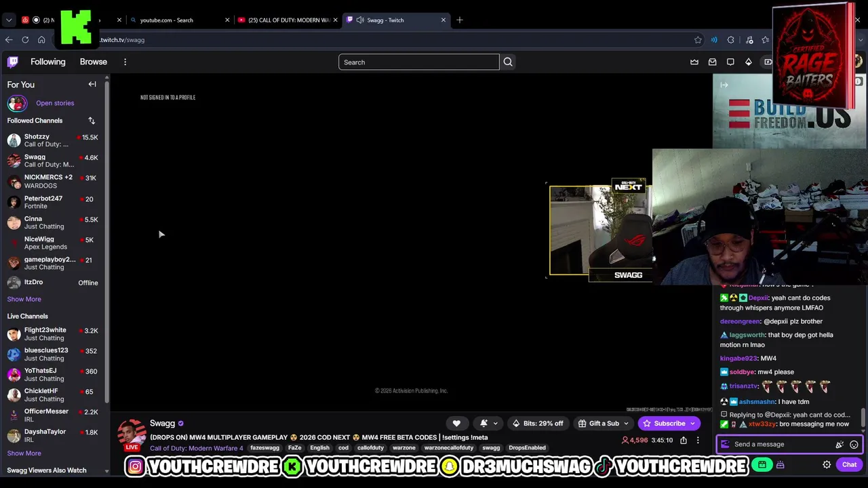Image resolution: width=868 pixels, height=488 pixels.
Task: Open Shotzzy's channel in sidebar
Action: pos(53,140)
